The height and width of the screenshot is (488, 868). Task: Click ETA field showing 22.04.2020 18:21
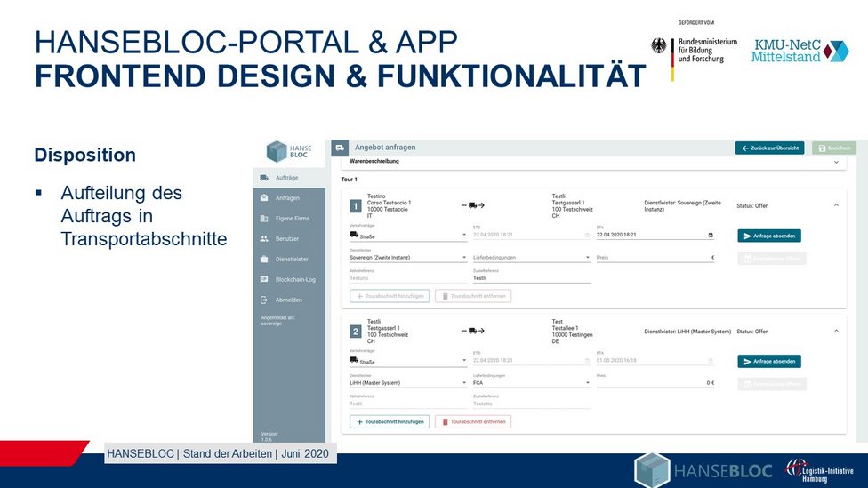[x=655, y=236]
